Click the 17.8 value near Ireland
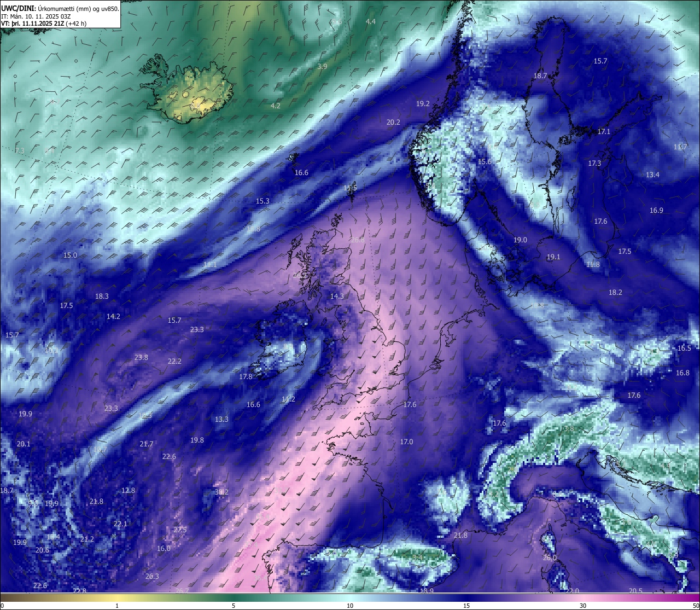Image resolution: width=700 pixels, height=610 pixels. [246, 376]
